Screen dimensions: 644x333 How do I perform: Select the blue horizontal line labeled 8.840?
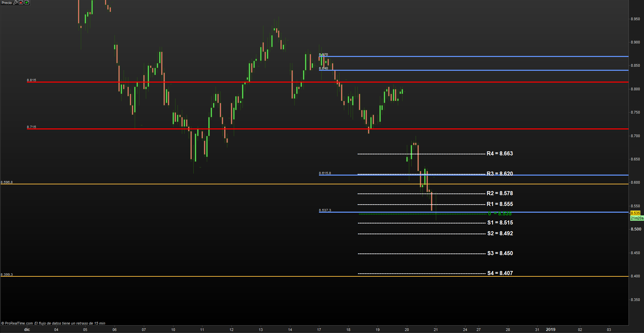point(472,70)
